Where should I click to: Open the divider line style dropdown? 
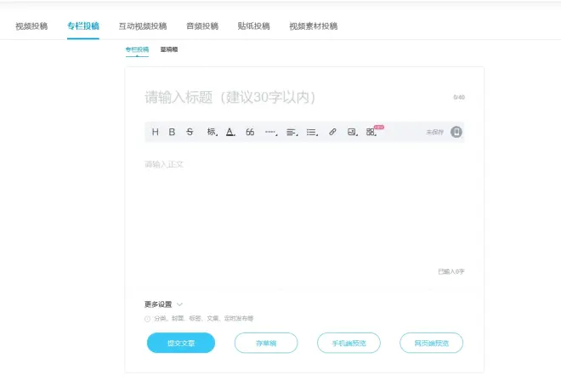(x=271, y=132)
